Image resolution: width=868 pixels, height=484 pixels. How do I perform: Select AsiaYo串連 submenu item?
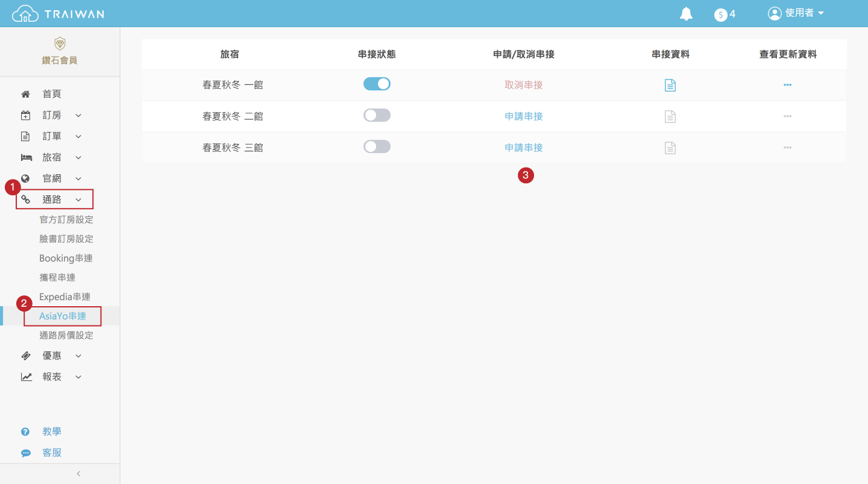click(63, 316)
